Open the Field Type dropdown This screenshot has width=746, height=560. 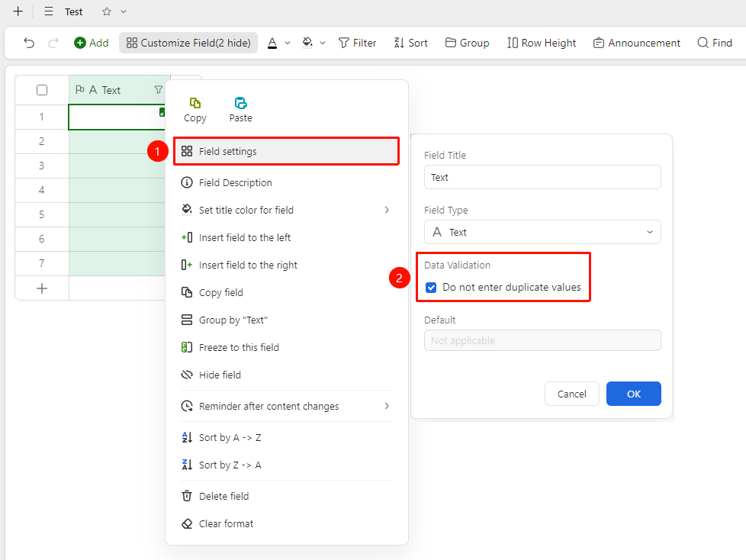pos(542,232)
